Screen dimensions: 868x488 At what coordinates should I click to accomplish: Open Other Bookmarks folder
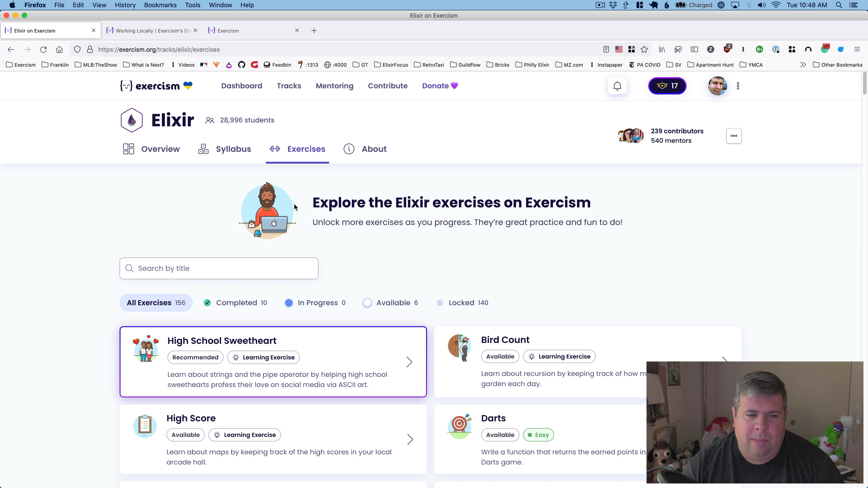click(837, 65)
